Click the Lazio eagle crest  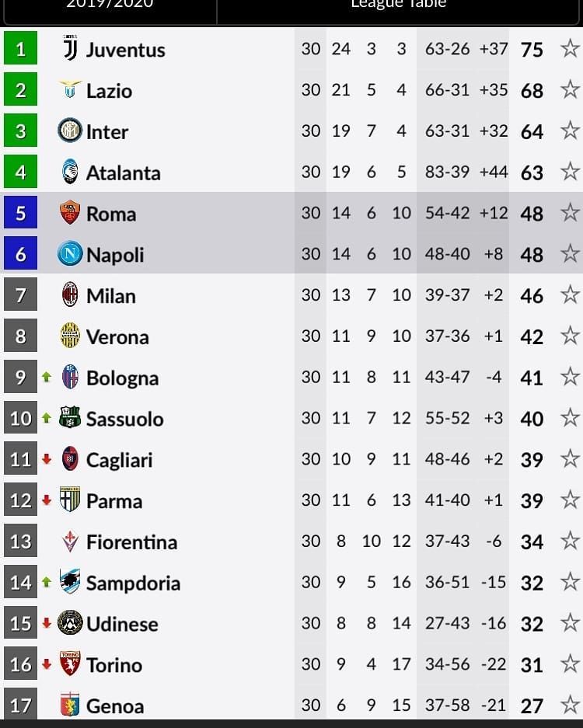tap(70, 89)
